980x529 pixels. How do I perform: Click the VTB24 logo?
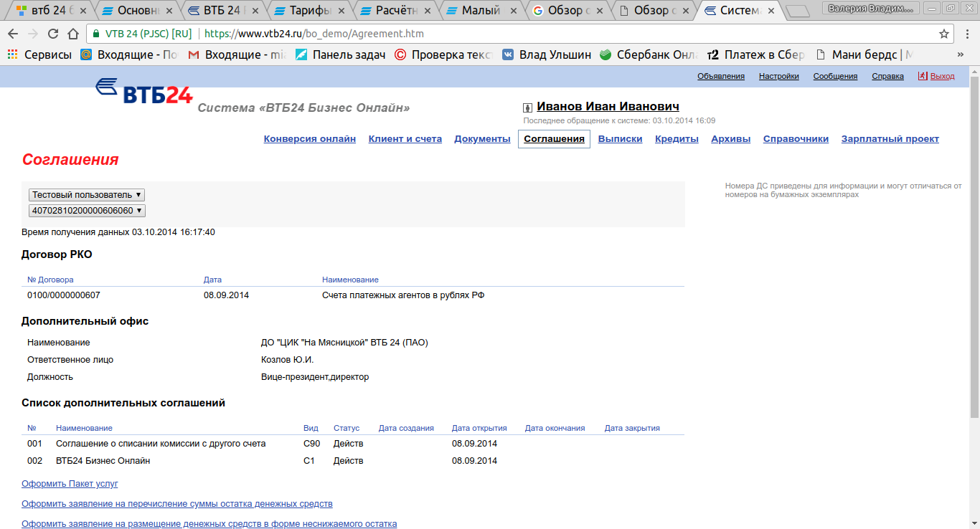point(144,91)
